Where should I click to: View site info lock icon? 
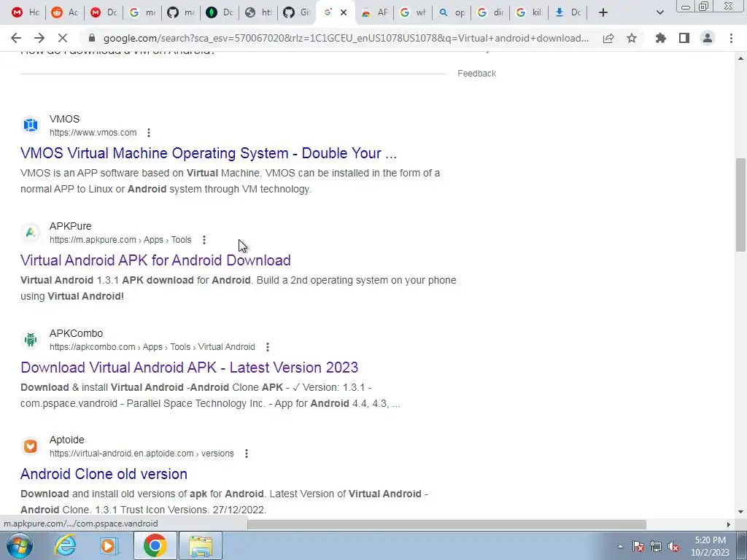pos(92,38)
